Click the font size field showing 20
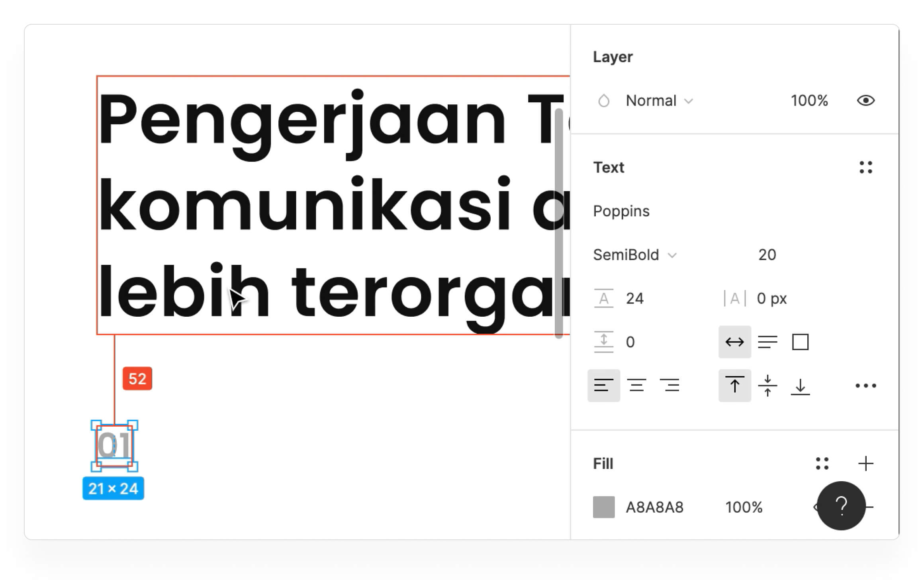The height and width of the screenshot is (580, 924). tap(767, 255)
